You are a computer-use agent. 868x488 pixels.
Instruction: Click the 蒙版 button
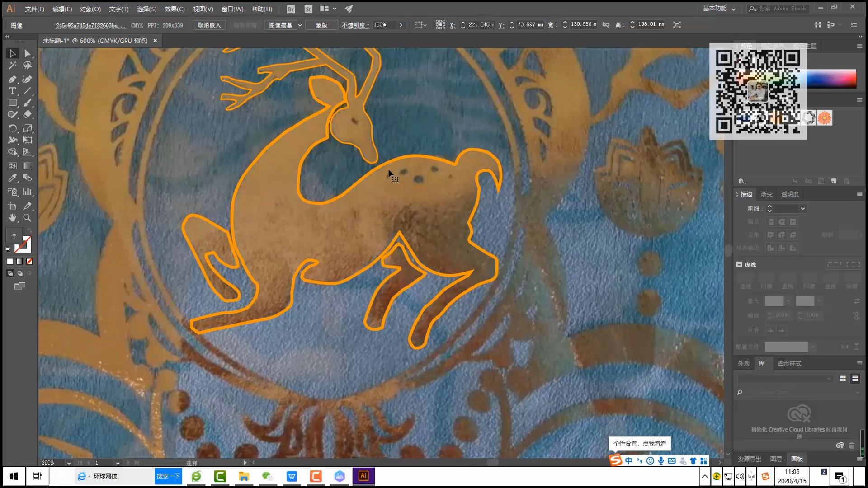tap(321, 25)
